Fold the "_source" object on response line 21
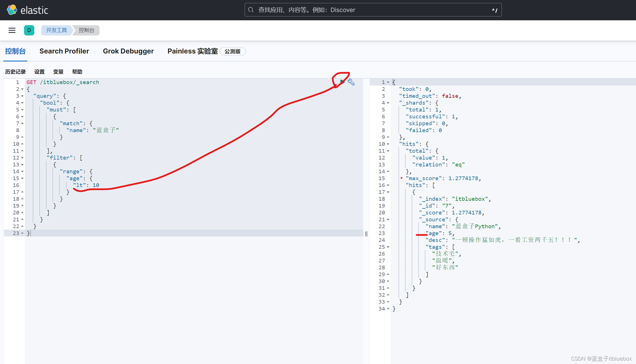Viewport: 636px width, 364px height. pos(388,220)
